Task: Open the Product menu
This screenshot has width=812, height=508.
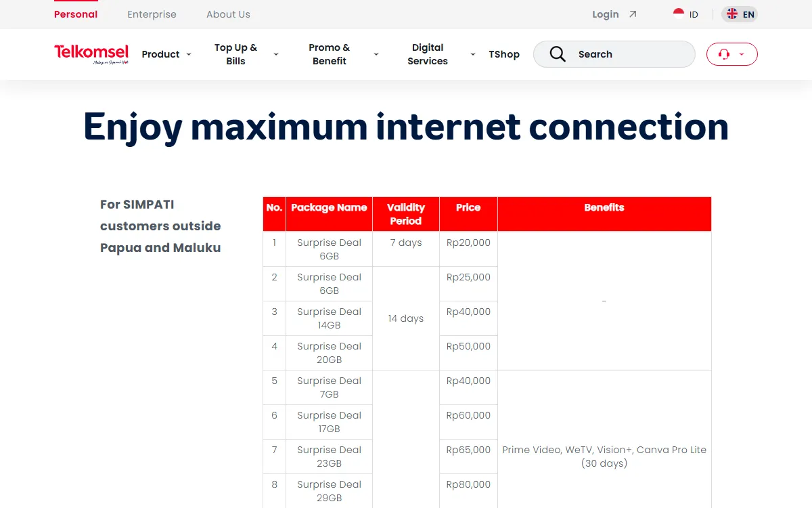Action: pyautogui.click(x=161, y=54)
